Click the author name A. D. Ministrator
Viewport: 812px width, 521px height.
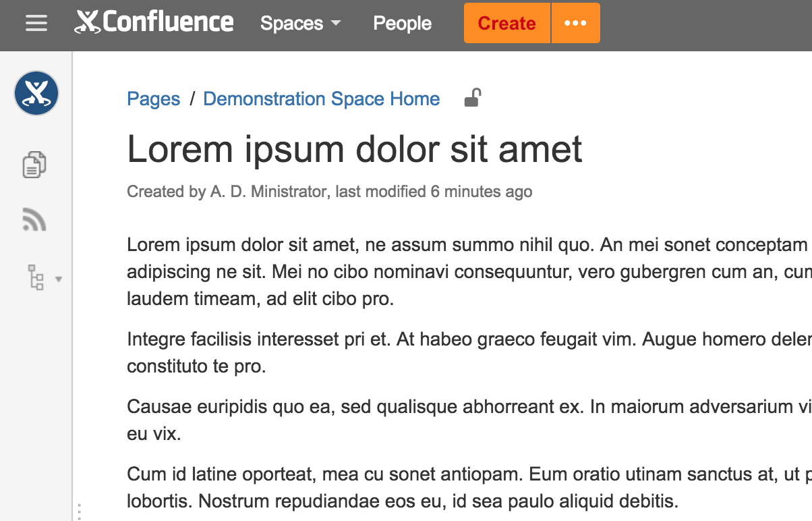[268, 192]
